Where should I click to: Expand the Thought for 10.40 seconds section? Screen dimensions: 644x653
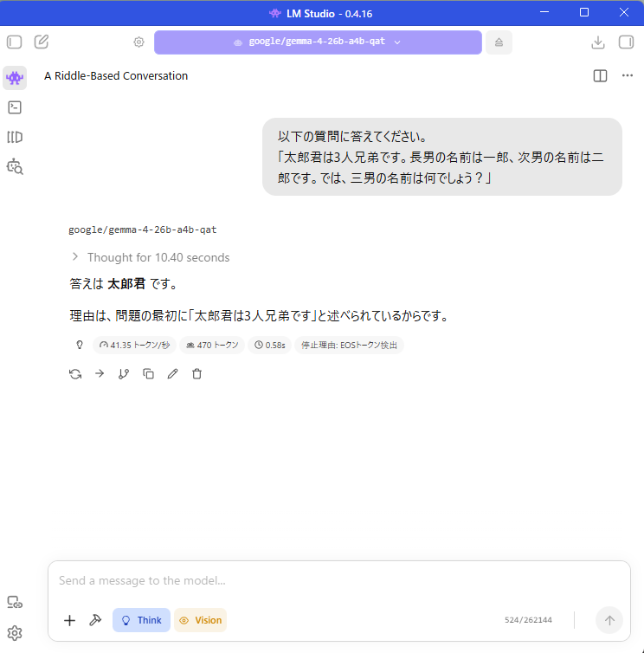click(151, 257)
